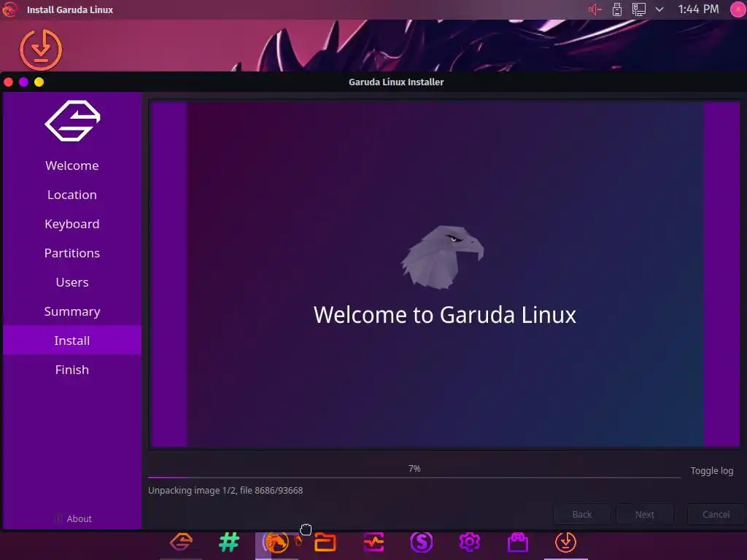The image size is (747, 560).
Task: Click the yellow window control button
Action: coord(39,82)
